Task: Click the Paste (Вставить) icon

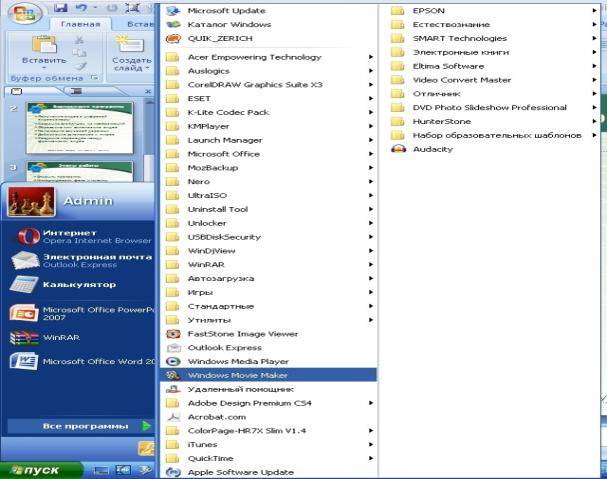Action: pyautogui.click(x=44, y=45)
